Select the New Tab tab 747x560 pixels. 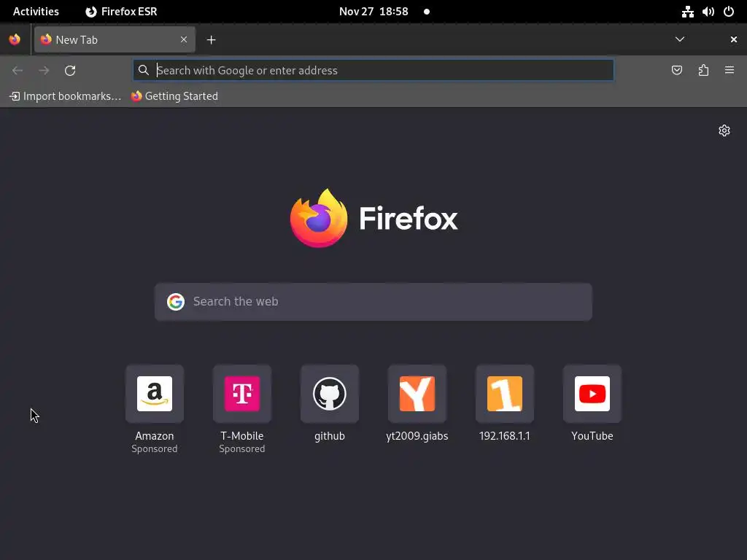click(x=115, y=39)
